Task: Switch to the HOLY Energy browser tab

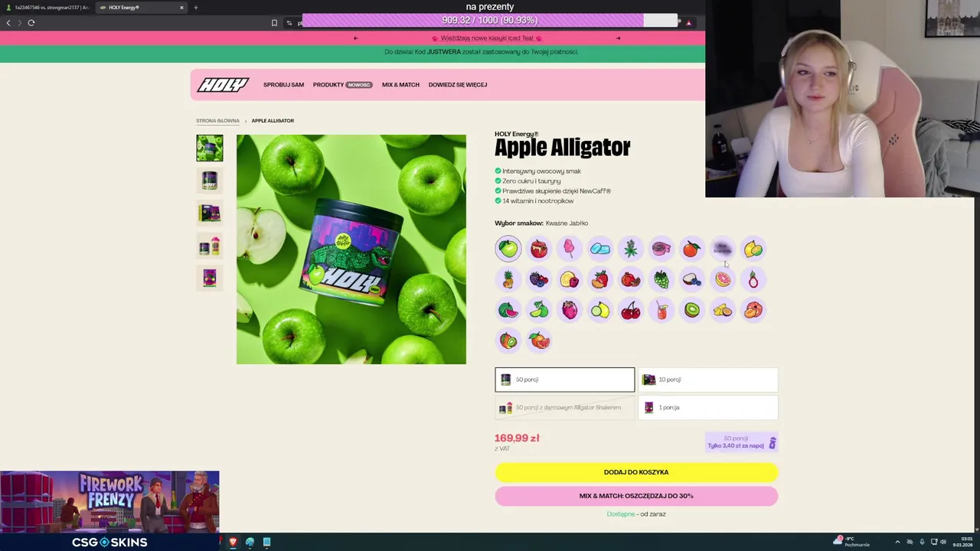Action: click(142, 8)
